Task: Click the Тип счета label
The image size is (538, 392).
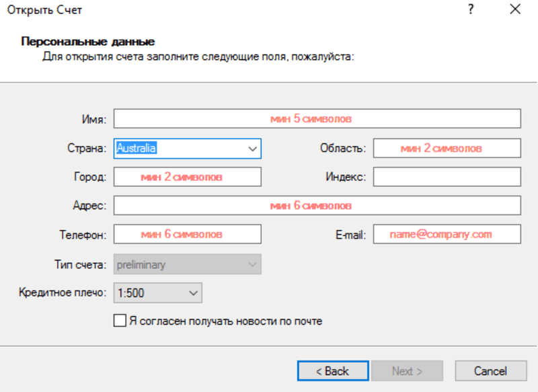Action: (80, 264)
